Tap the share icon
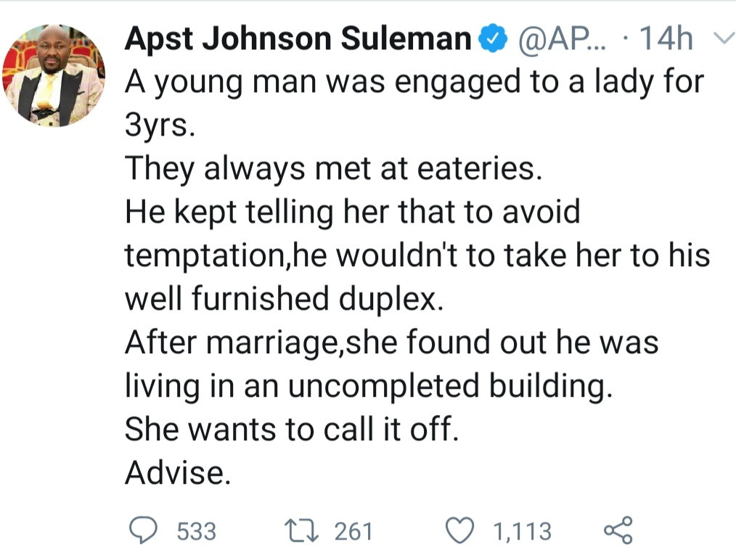The image size is (736, 560). tap(618, 530)
